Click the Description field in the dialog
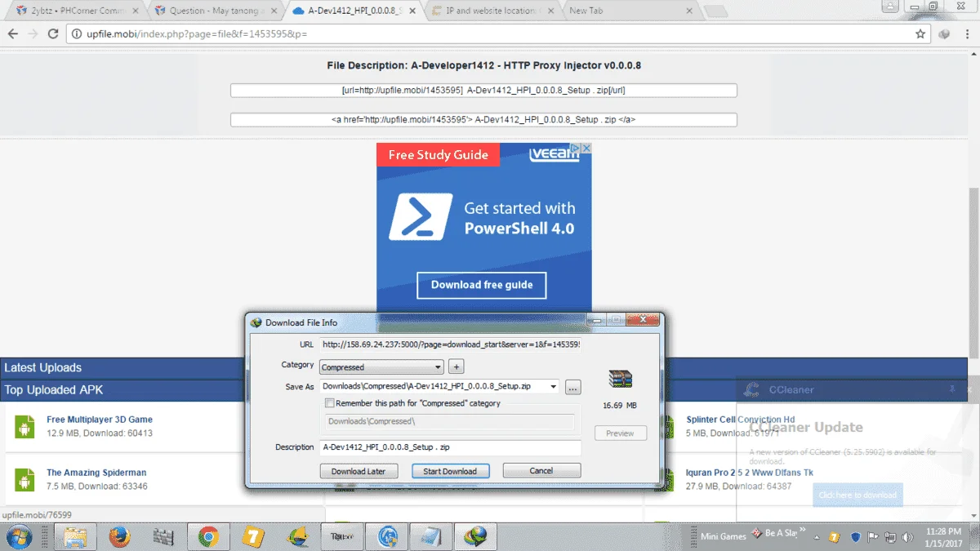Viewport: 980px width, 551px height. (x=451, y=447)
